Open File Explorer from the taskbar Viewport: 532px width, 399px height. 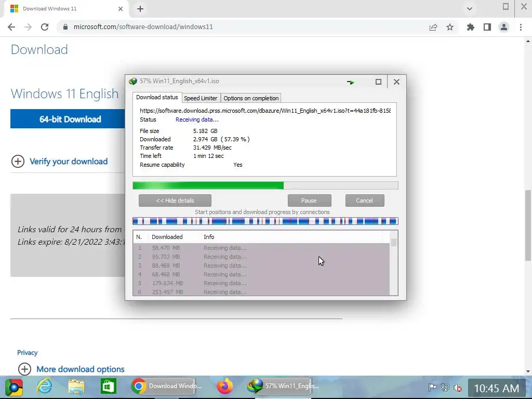pos(76,387)
